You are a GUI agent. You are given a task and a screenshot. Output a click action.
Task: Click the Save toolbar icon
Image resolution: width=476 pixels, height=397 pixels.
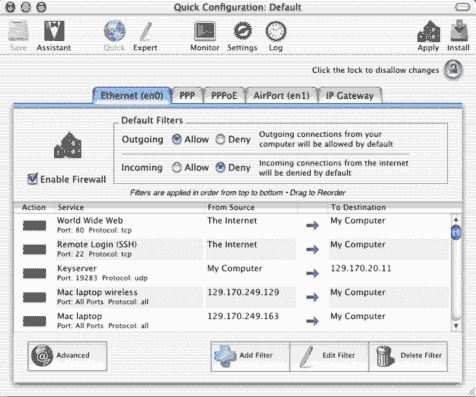click(x=18, y=31)
